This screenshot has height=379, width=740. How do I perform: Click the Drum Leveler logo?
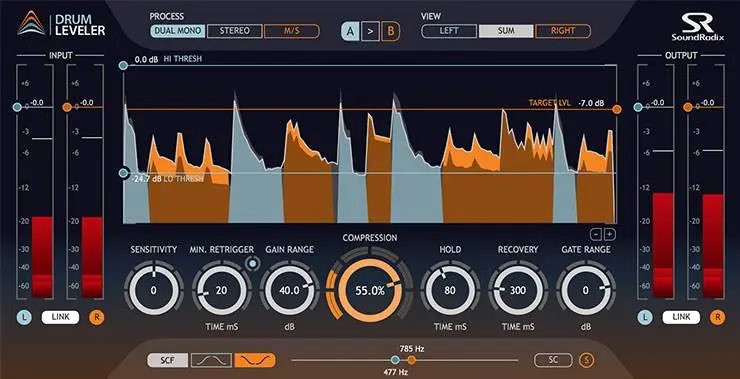point(62,25)
